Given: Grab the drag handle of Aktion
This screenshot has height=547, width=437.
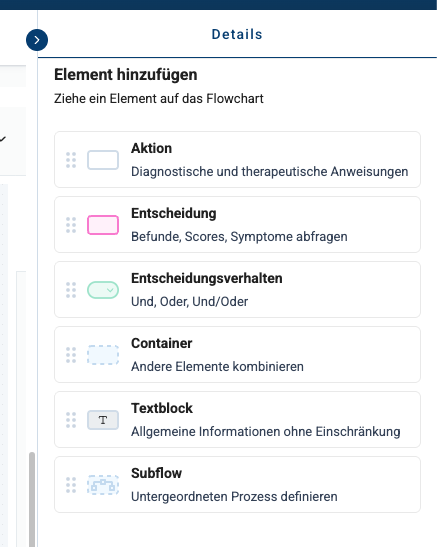Looking at the screenshot, I should click(x=71, y=160).
